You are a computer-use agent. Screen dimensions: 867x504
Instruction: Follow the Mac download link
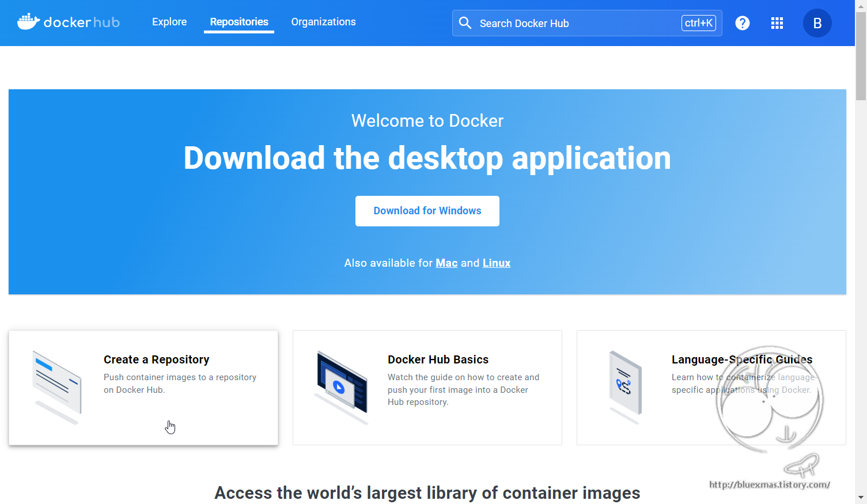[446, 263]
